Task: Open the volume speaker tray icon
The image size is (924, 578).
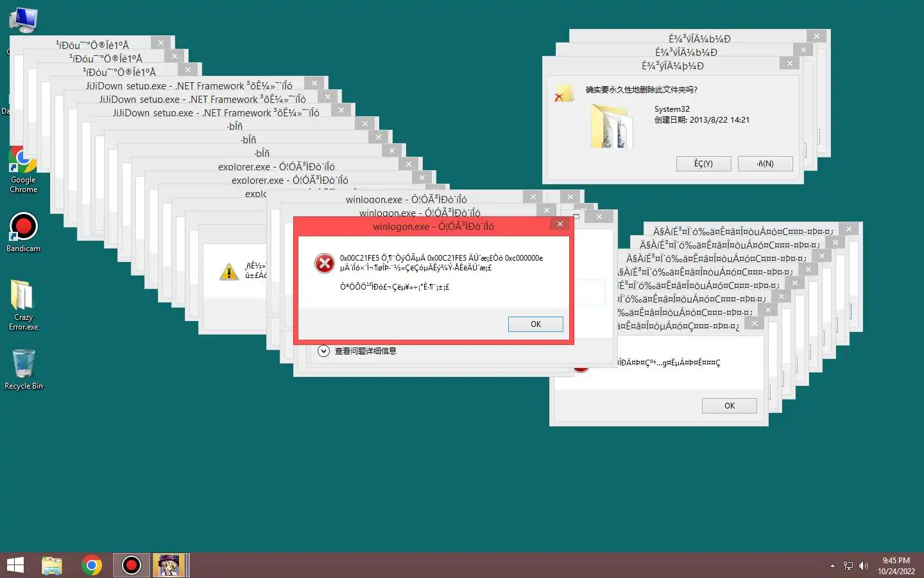Action: pyautogui.click(x=864, y=566)
